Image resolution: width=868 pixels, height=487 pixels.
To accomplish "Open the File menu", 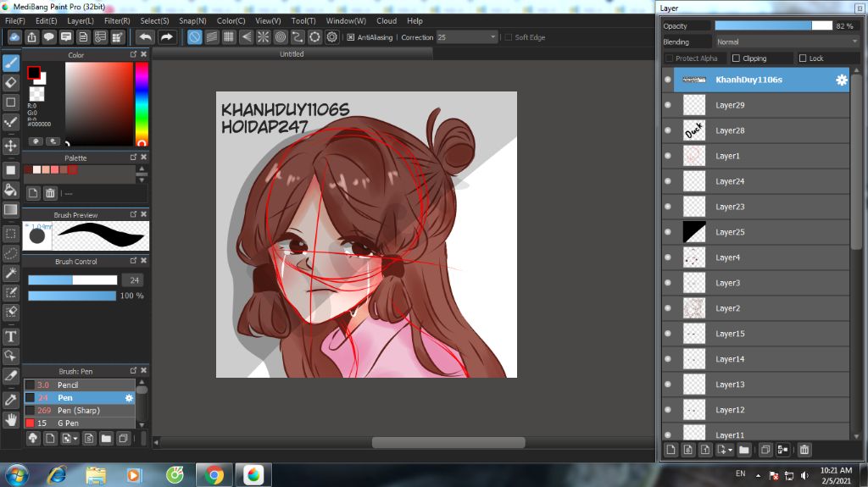I will pos(15,21).
